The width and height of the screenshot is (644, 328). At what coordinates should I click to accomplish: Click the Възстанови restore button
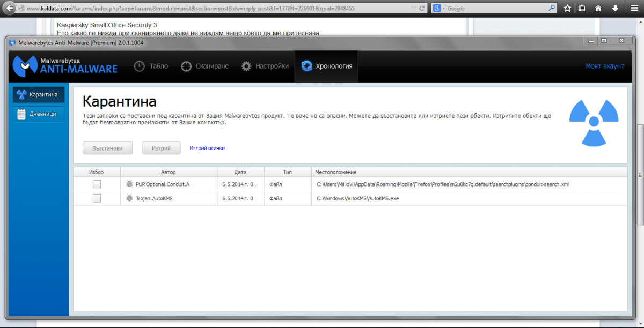(107, 148)
